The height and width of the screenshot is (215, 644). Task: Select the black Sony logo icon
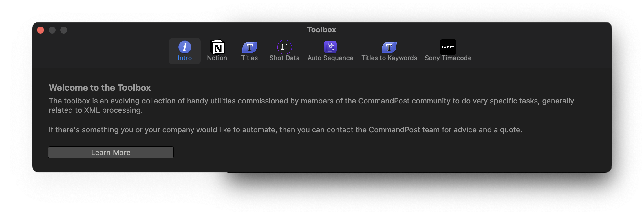[x=448, y=47]
